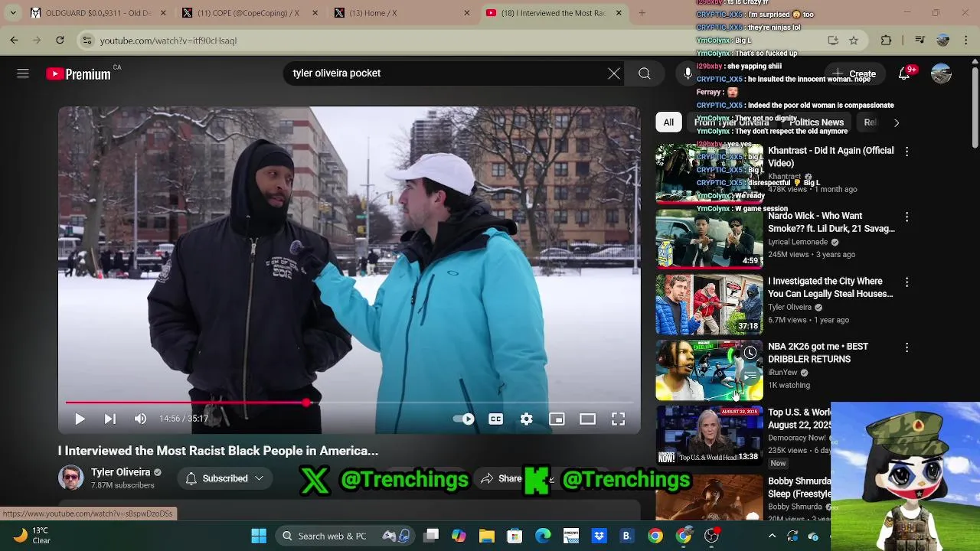This screenshot has width=980, height=551.
Task: Enter fullscreen on the video
Action: pos(618,419)
